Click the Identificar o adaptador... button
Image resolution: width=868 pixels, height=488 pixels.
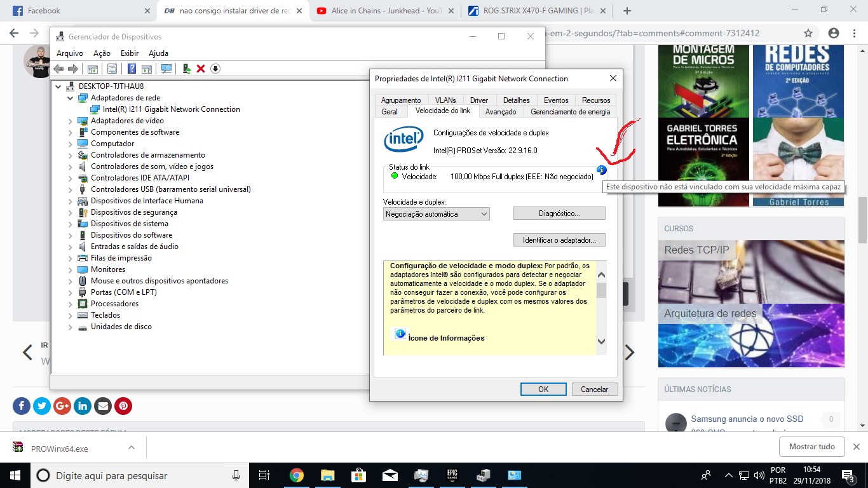pyautogui.click(x=559, y=240)
